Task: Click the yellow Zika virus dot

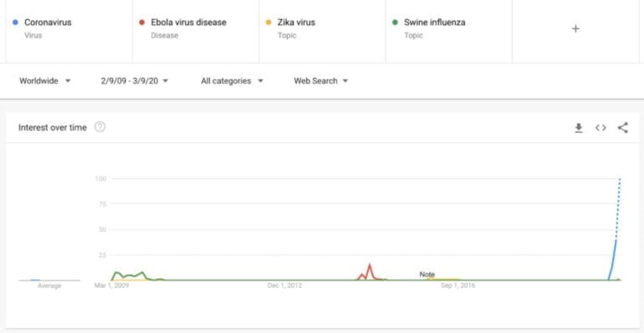Action: [268, 22]
